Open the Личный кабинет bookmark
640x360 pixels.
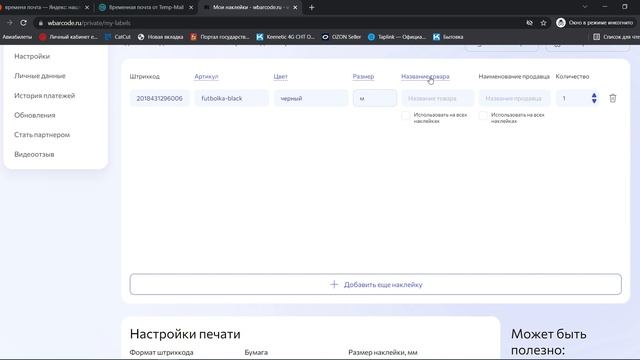[69, 37]
